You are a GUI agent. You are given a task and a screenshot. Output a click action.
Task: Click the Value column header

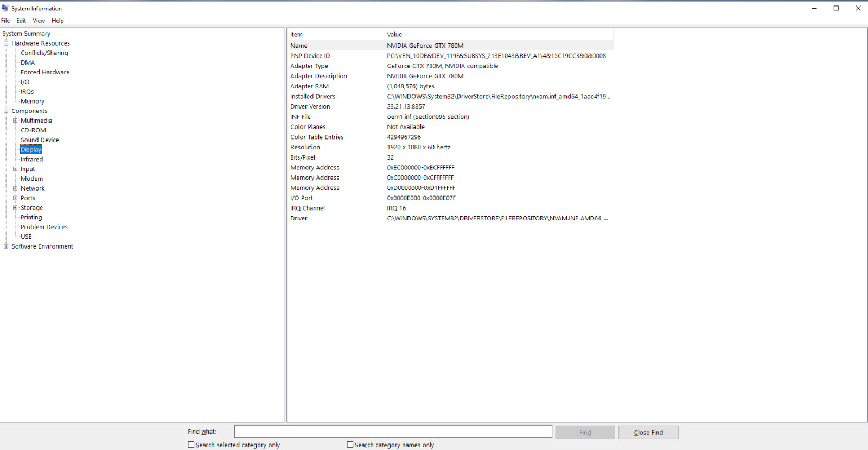click(499, 34)
